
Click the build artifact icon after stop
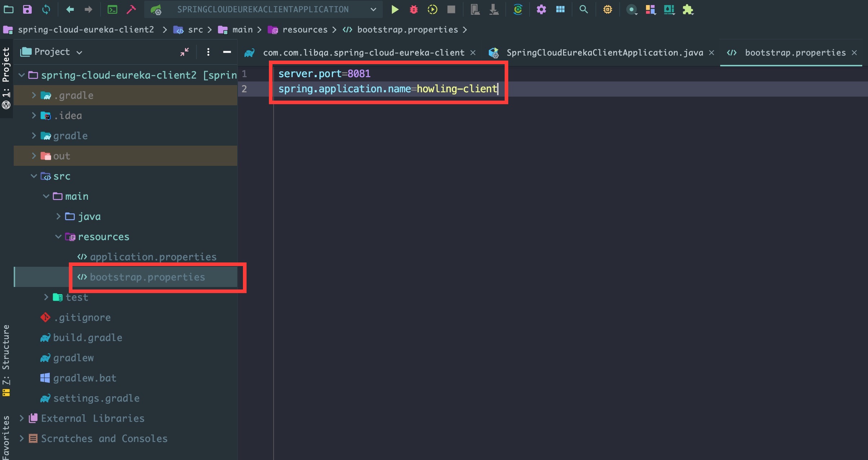click(475, 9)
